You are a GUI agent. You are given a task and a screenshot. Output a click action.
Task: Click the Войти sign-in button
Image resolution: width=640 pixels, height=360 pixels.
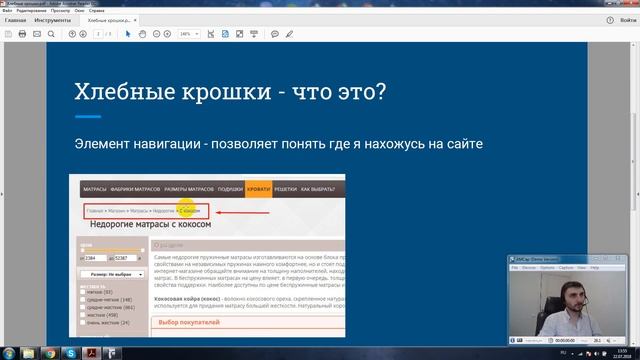coord(628,20)
